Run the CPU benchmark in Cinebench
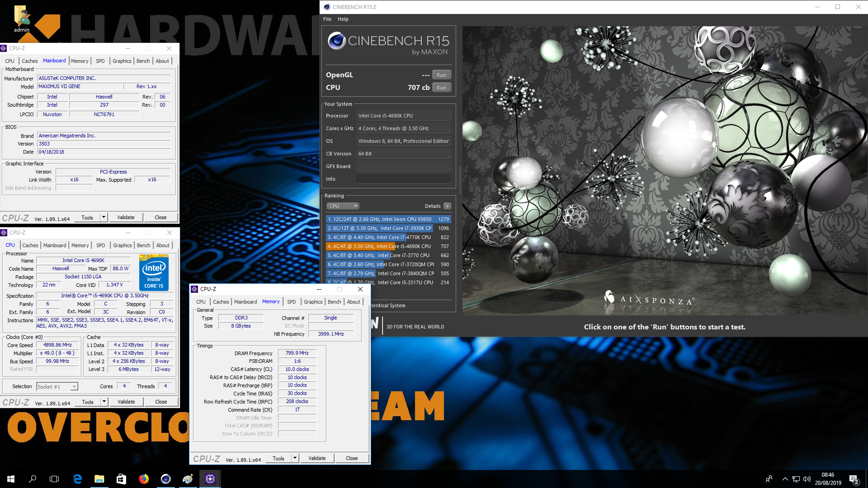This screenshot has width=868, height=488. pos(441,88)
